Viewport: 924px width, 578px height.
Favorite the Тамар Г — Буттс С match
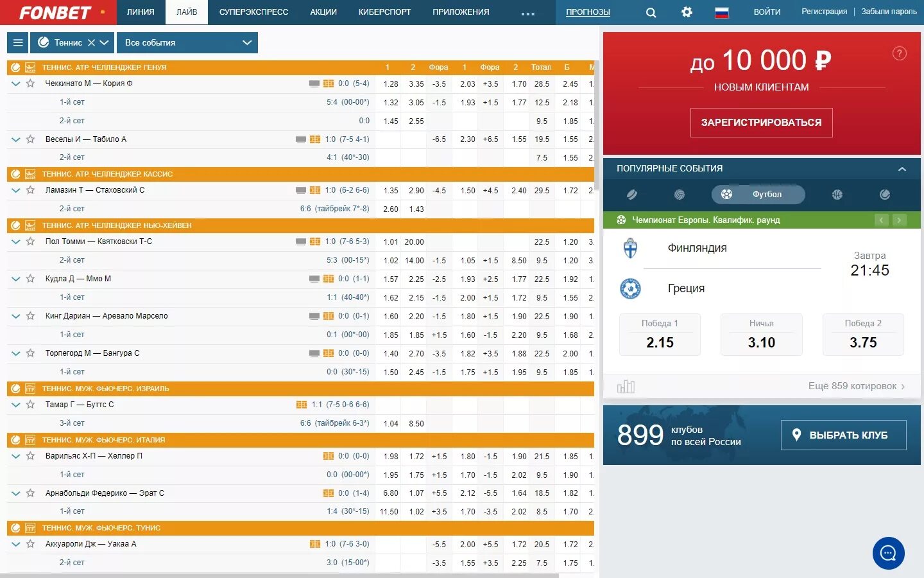point(30,405)
